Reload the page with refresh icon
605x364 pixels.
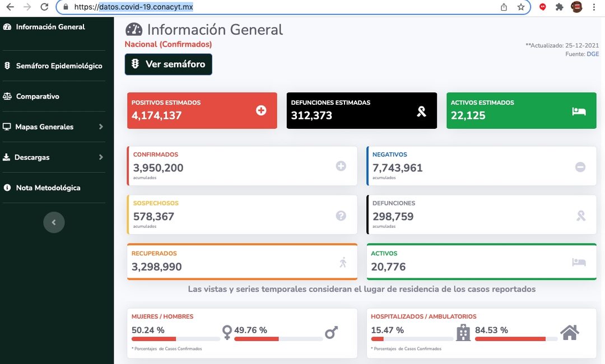click(x=44, y=7)
